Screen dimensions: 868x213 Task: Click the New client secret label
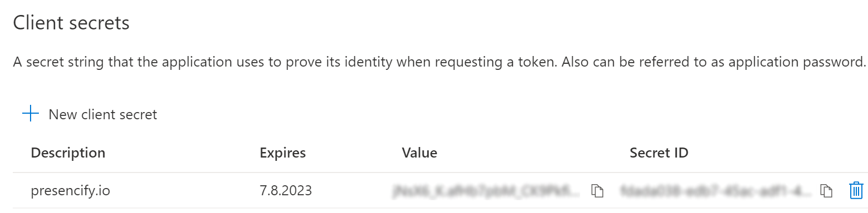pyautogui.click(x=103, y=115)
